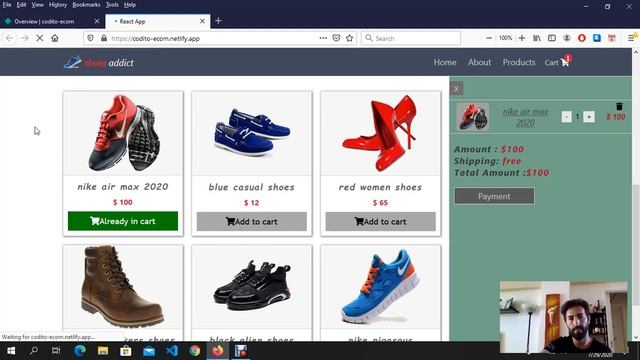
Task: Decrease nike air max quantity
Action: [566, 117]
